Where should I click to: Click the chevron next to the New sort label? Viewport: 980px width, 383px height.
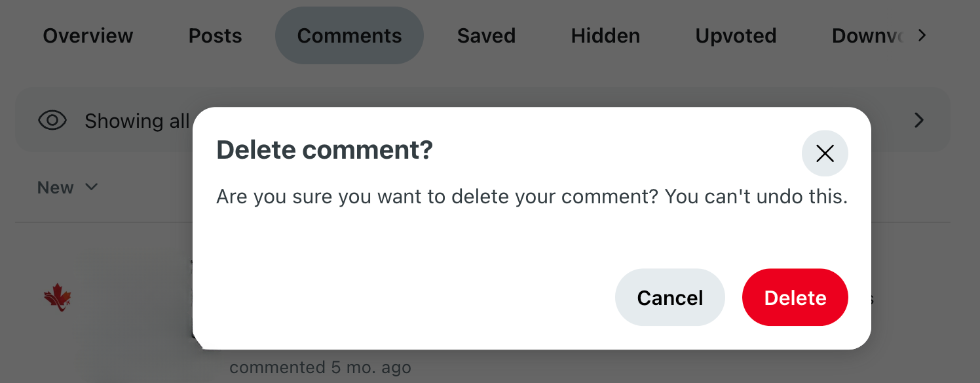tap(92, 187)
